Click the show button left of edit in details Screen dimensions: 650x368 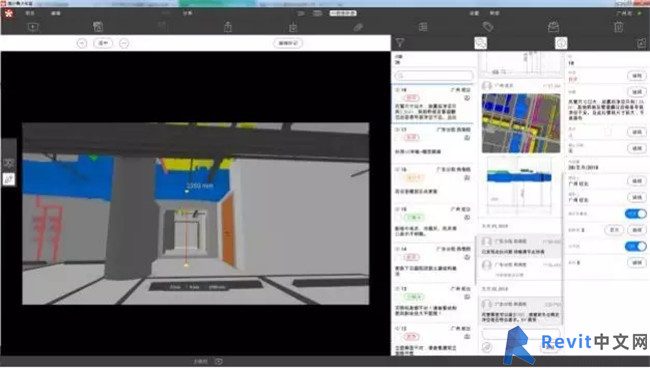click(615, 230)
